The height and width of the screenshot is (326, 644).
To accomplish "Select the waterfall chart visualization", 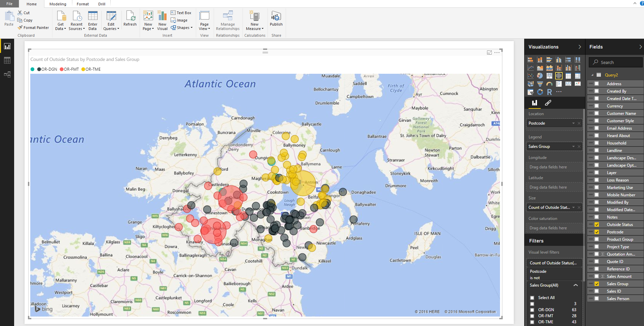I will (x=578, y=68).
